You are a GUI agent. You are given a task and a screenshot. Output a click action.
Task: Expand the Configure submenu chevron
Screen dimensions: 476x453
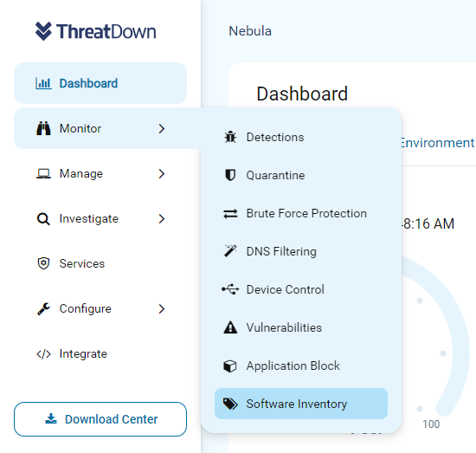click(162, 308)
